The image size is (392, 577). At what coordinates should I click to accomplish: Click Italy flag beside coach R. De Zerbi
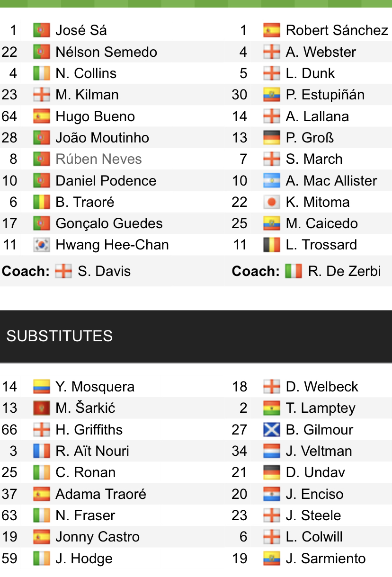293,271
